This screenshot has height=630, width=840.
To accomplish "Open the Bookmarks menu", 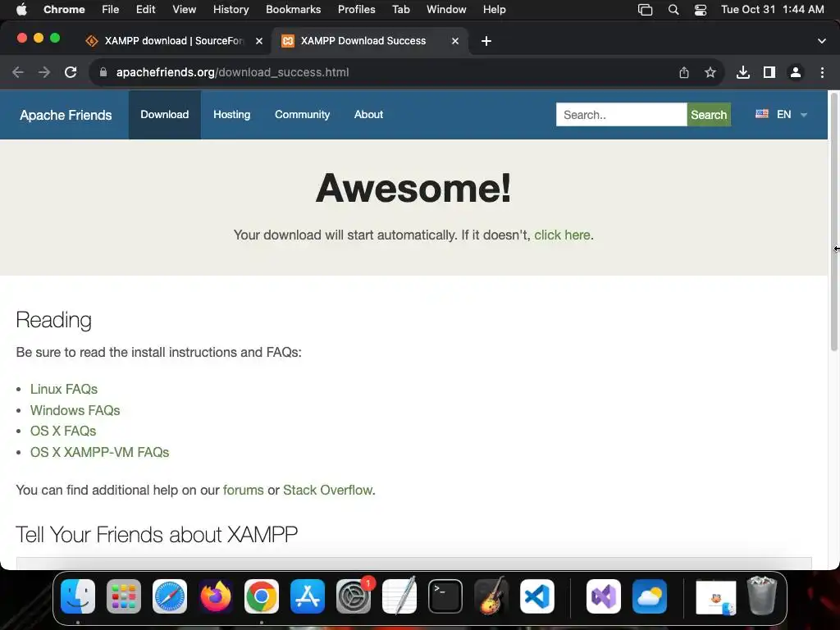I will [x=293, y=10].
